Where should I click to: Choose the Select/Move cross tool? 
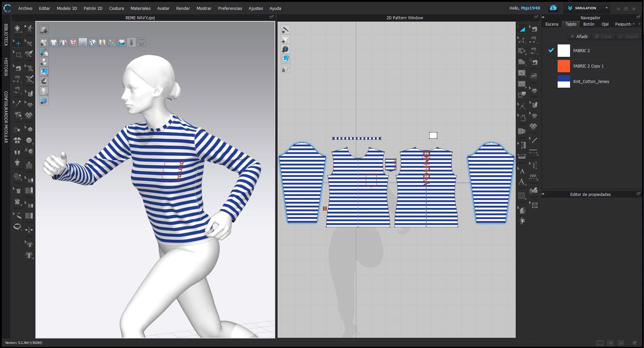(x=18, y=43)
